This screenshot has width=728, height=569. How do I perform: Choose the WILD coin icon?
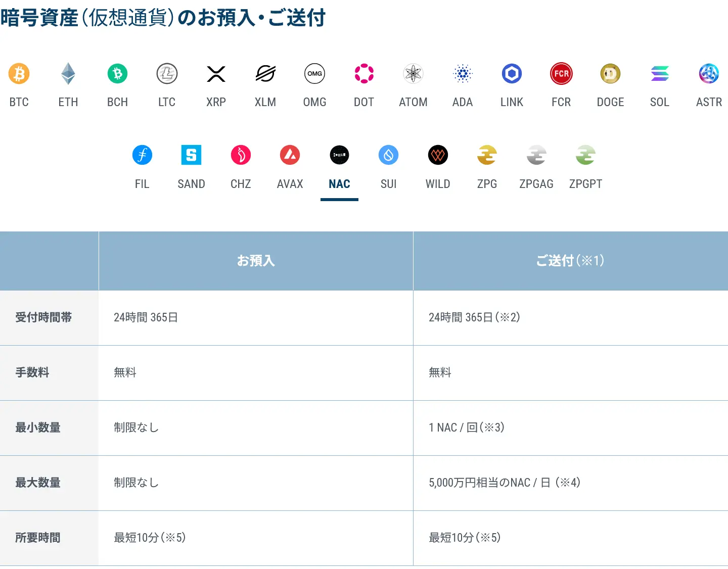438,155
